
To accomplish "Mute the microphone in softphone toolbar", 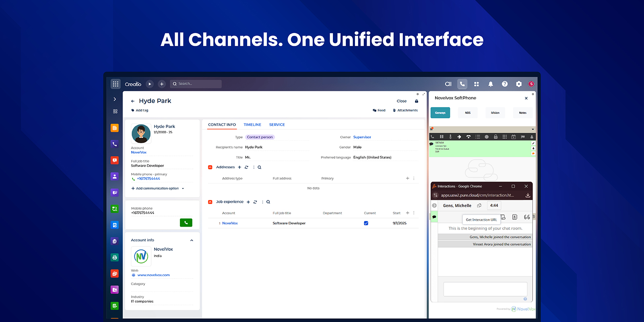I will point(450,137).
